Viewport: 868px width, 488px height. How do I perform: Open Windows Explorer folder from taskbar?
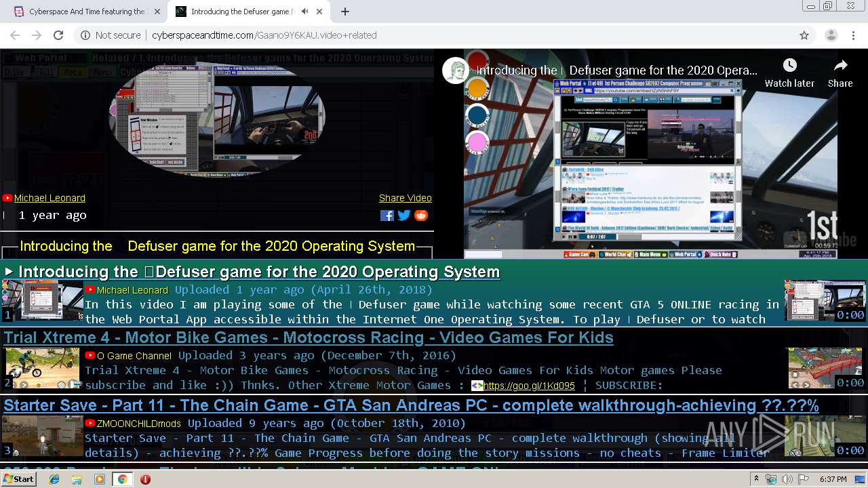click(77, 479)
